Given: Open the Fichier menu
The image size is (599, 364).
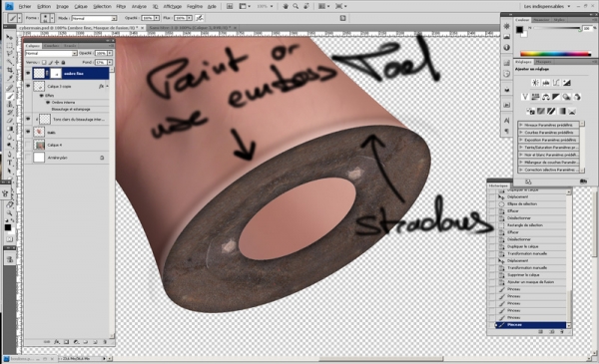Looking at the screenshot, I should [25, 6].
